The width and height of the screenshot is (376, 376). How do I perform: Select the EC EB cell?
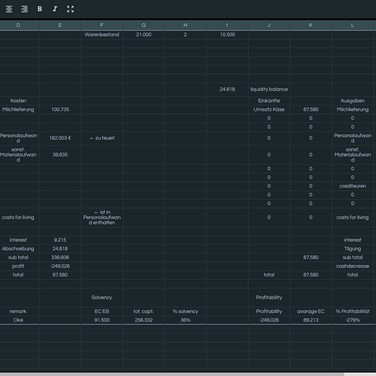(x=102, y=311)
